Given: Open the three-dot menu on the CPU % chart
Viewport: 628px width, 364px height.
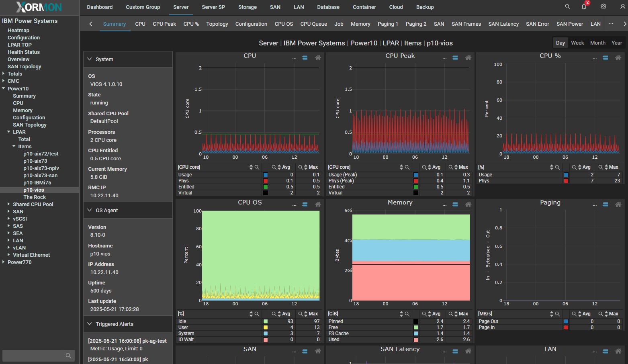Looking at the screenshot, I should pos(595,58).
